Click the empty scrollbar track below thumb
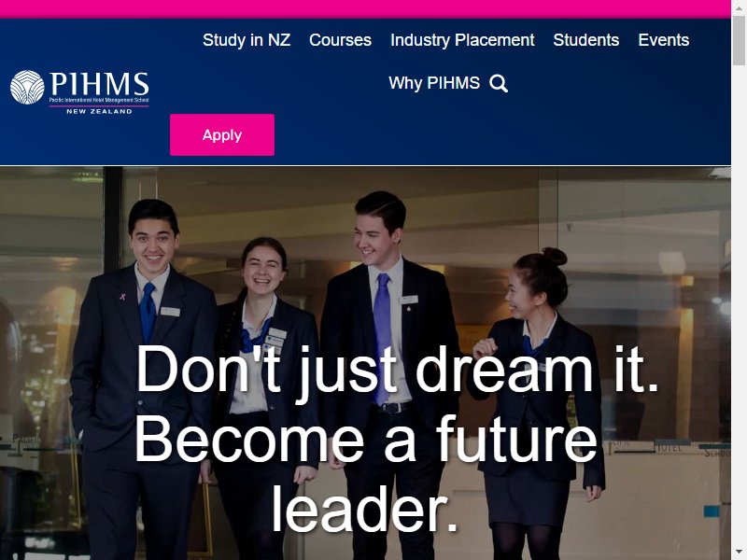Viewport: 747px width, 560px height. point(739,305)
